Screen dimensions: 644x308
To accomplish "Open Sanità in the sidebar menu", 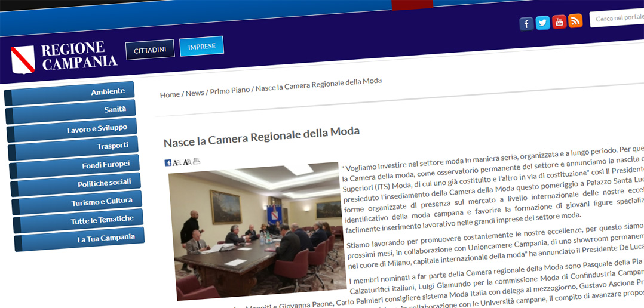I will 70,112.
